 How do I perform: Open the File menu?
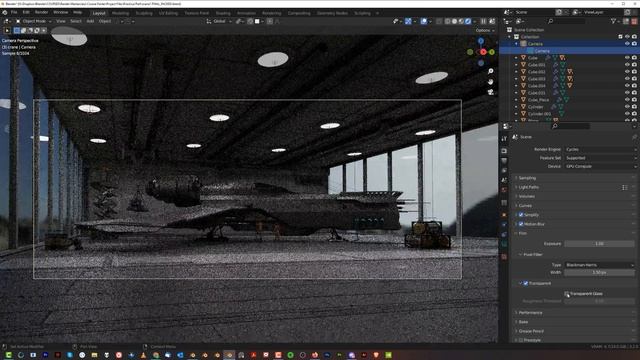pyautogui.click(x=14, y=13)
